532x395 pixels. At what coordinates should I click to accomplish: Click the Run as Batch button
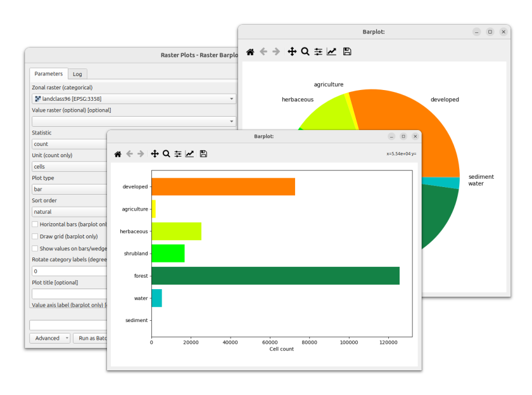(x=91, y=339)
